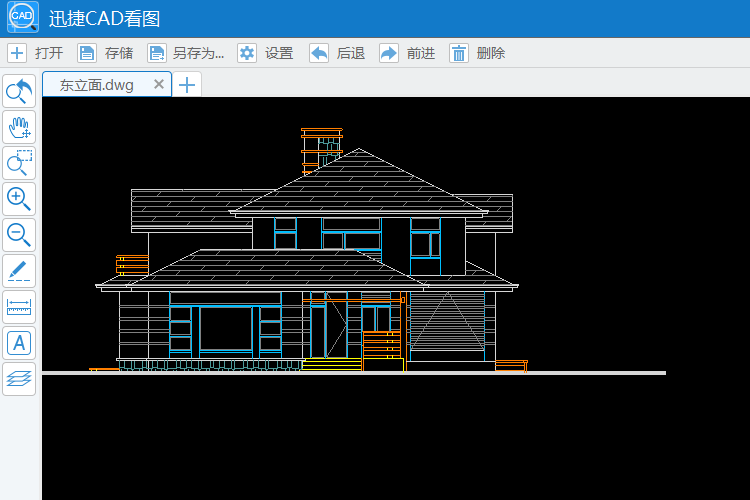Select the pencil line drawing tool
The height and width of the screenshot is (500, 750).
[x=19, y=271]
